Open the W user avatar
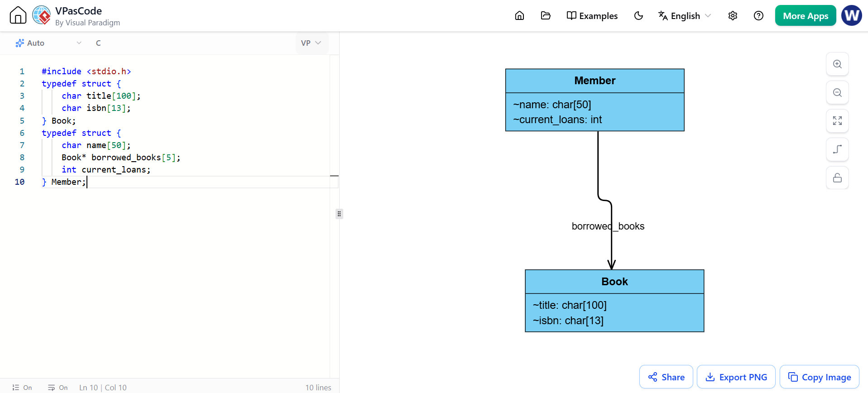 [852, 15]
